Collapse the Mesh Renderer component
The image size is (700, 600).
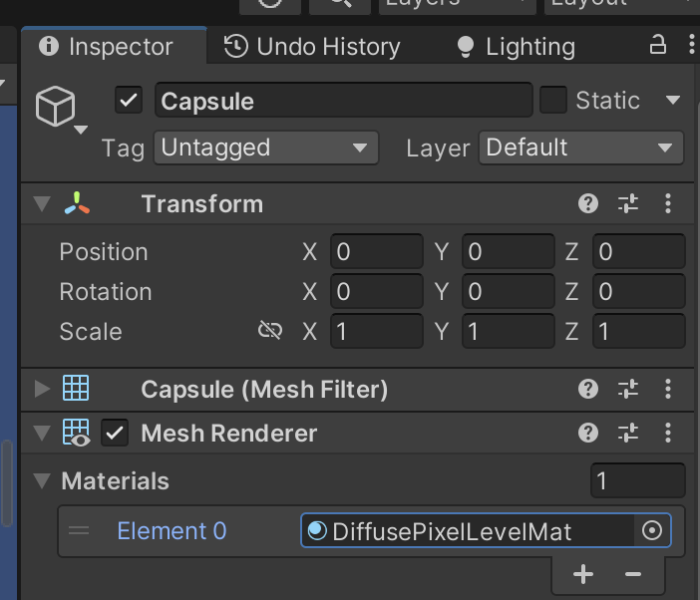coord(43,433)
